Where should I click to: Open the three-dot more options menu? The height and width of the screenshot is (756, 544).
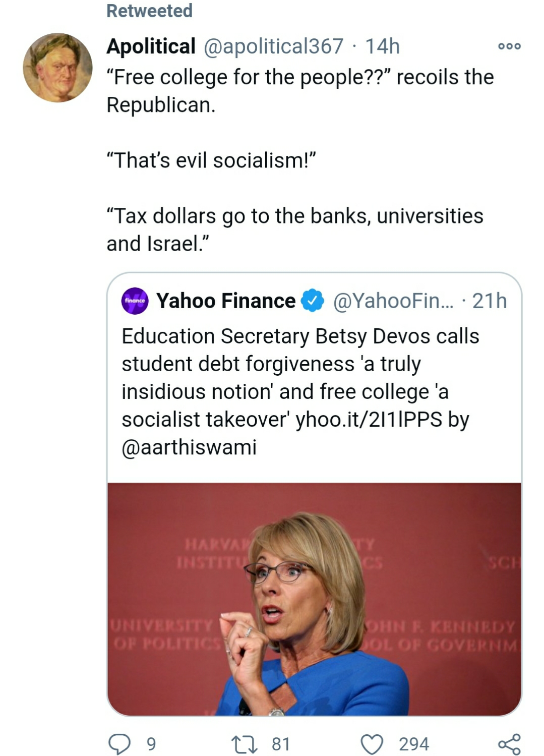coord(509,46)
